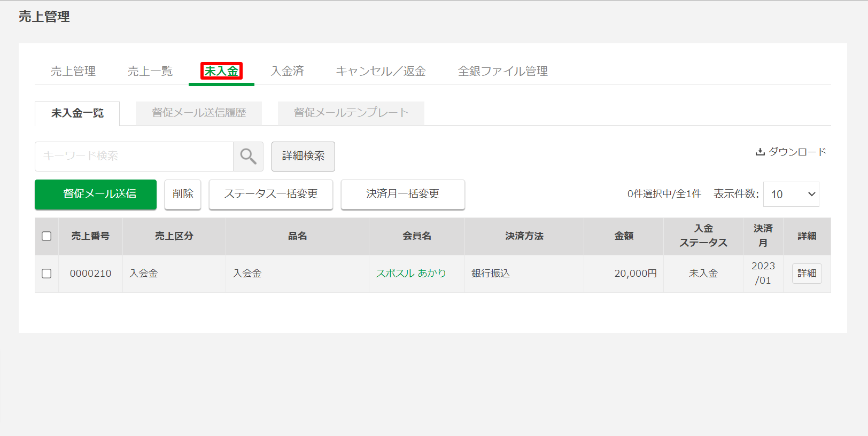Viewport: 868px width, 436px height.
Task: Click the 決済月 column header
Action: coord(763,236)
